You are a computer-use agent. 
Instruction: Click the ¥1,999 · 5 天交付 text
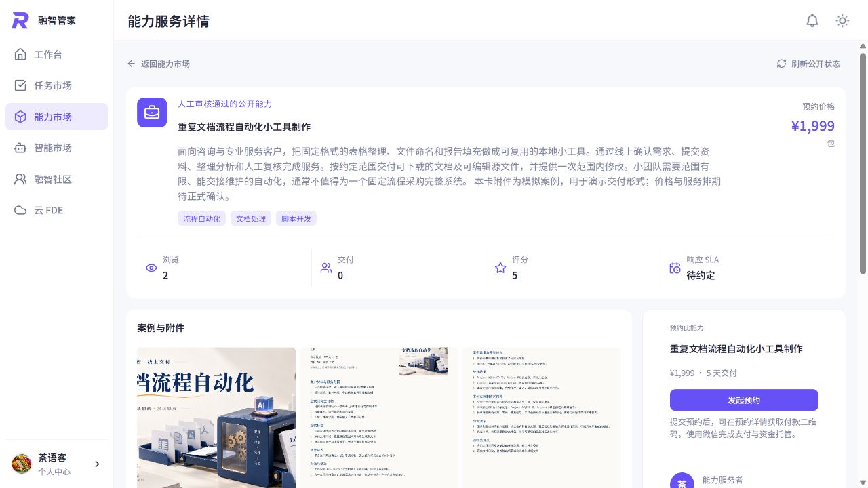(x=703, y=373)
